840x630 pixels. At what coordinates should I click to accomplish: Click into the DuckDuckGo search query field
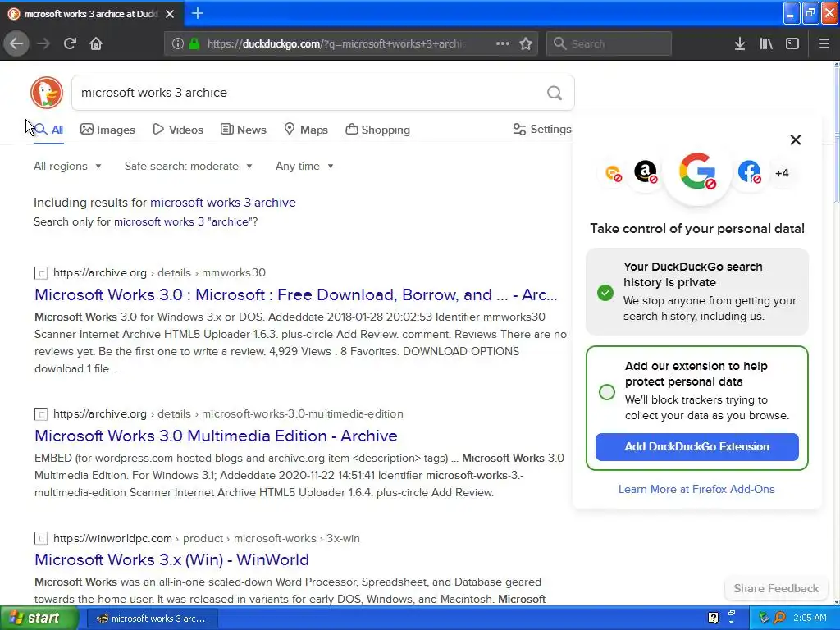308,93
